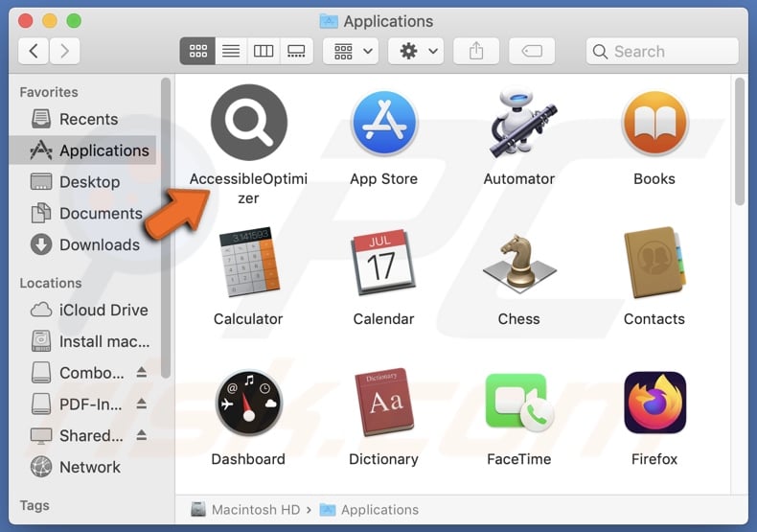Viewport: 757px width, 532px height.
Task: Click the Calculator name label
Action: point(248,318)
